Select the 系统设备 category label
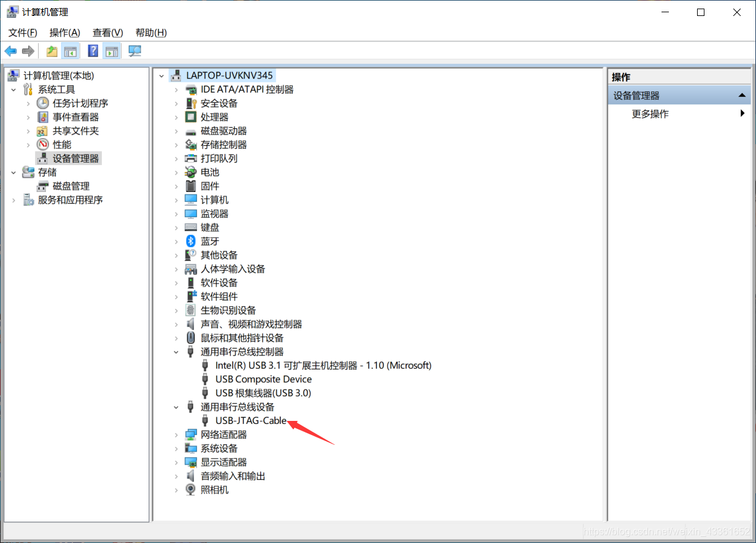The image size is (756, 543). tap(219, 449)
